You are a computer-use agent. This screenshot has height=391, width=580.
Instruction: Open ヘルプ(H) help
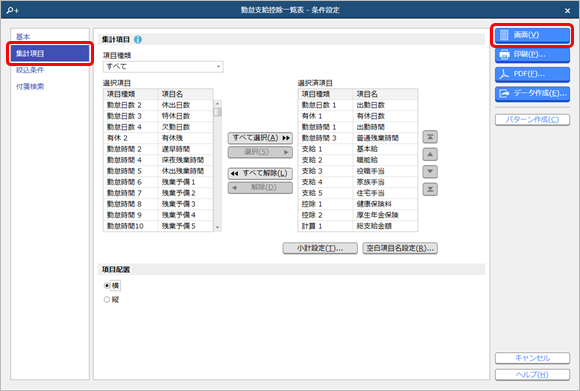[532, 375]
